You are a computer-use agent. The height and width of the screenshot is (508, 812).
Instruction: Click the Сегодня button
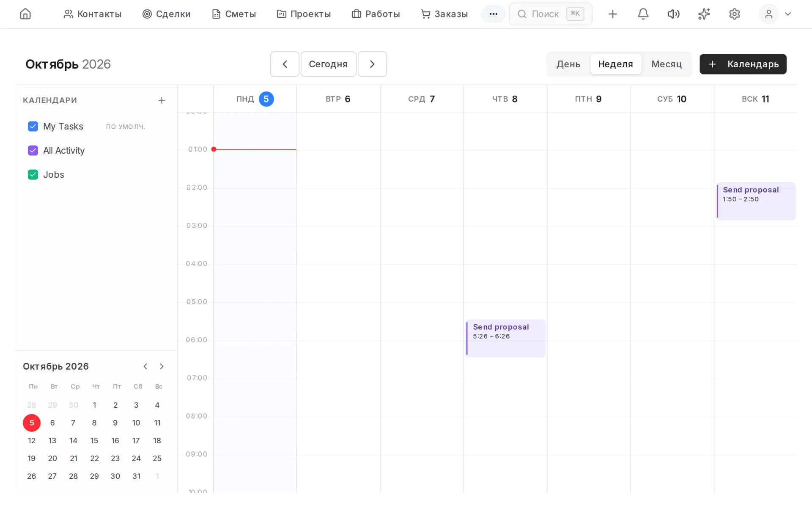click(x=328, y=64)
